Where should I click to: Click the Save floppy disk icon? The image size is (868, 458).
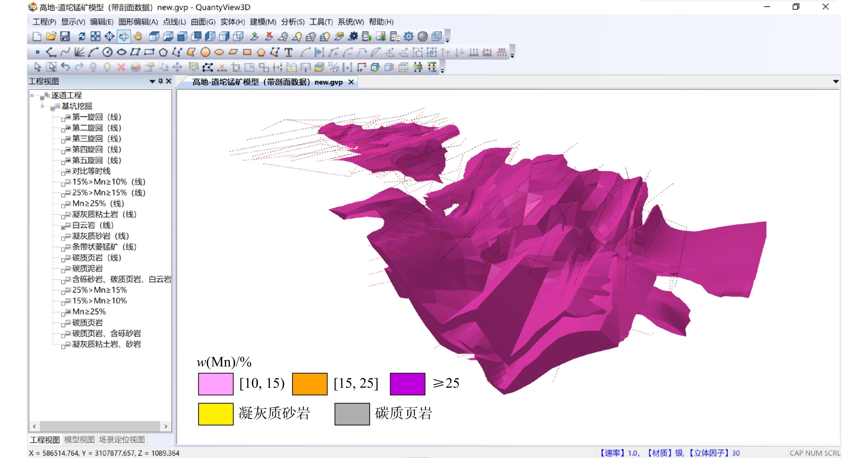65,36
